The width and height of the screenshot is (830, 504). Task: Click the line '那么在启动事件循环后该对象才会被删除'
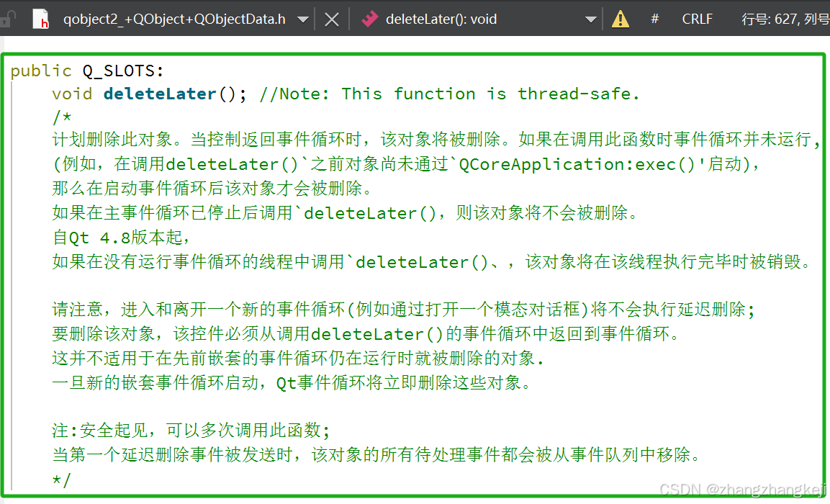click(x=212, y=188)
